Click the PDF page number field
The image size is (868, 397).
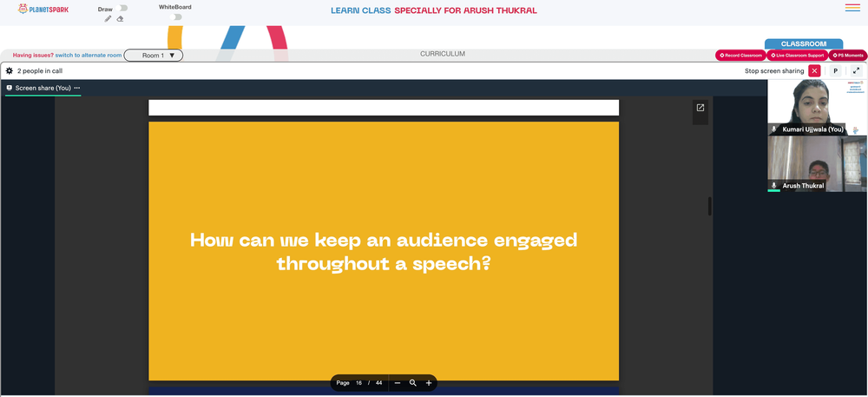pos(358,382)
